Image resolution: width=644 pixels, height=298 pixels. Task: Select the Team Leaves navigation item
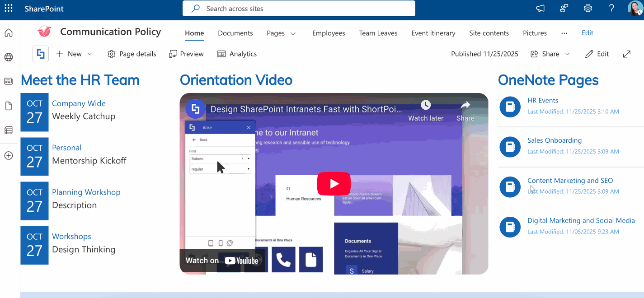pyautogui.click(x=378, y=33)
